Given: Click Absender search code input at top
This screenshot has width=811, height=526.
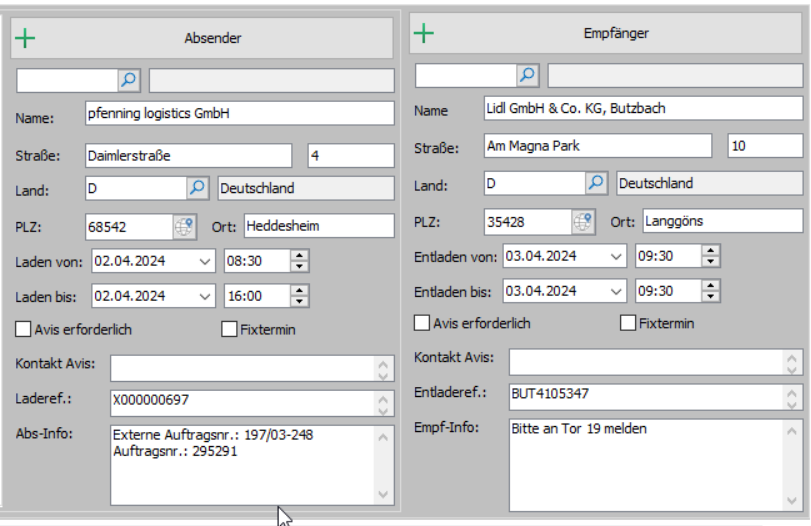Looking at the screenshot, I should pyautogui.click(x=67, y=81).
